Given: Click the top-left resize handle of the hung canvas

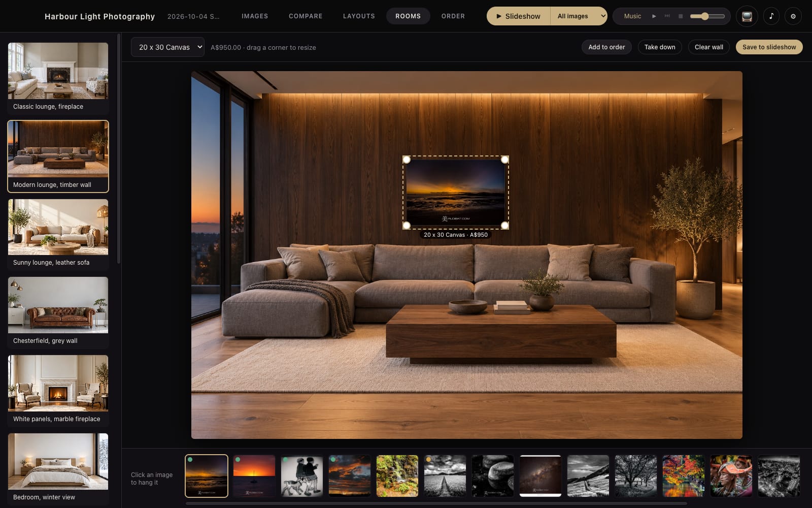Looking at the screenshot, I should click(407, 160).
